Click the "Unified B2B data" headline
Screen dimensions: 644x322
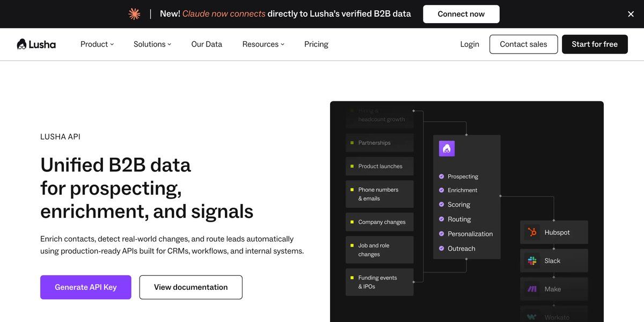point(115,165)
